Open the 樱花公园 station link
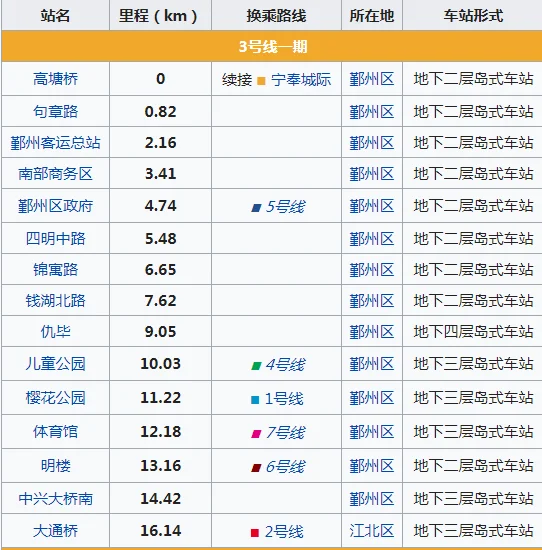The image size is (542, 550). click(55, 398)
